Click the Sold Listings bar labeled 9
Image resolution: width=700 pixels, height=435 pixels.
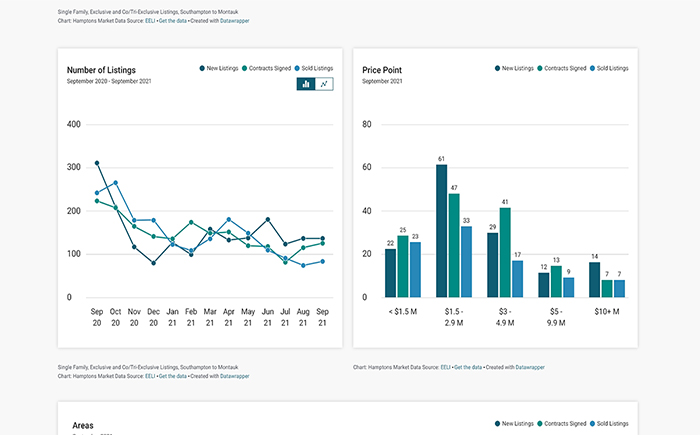[x=568, y=288]
